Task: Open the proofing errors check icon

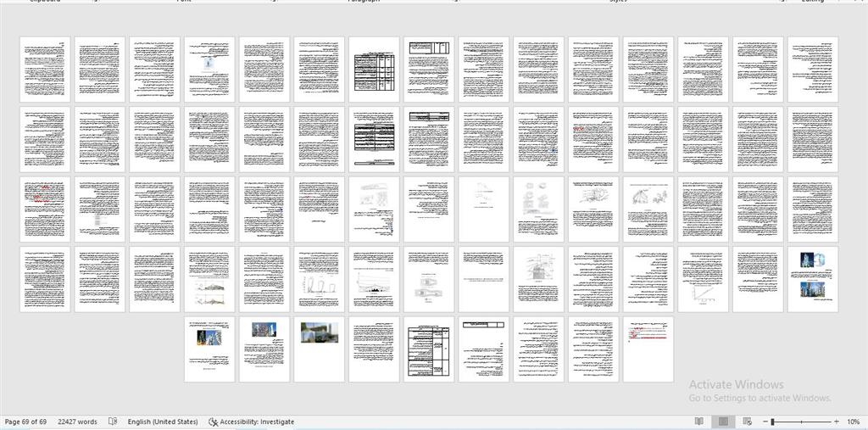Action: [x=113, y=422]
